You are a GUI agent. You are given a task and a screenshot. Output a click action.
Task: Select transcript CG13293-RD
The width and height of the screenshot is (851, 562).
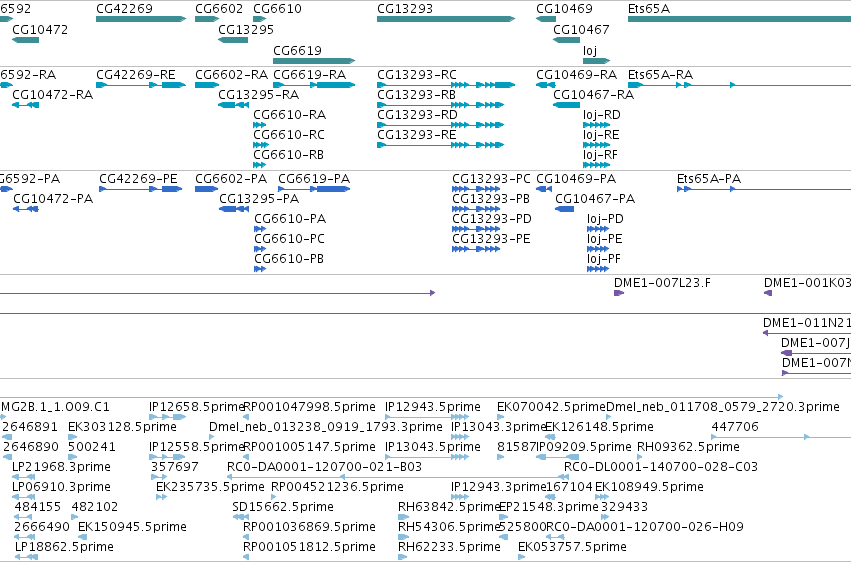point(441,125)
